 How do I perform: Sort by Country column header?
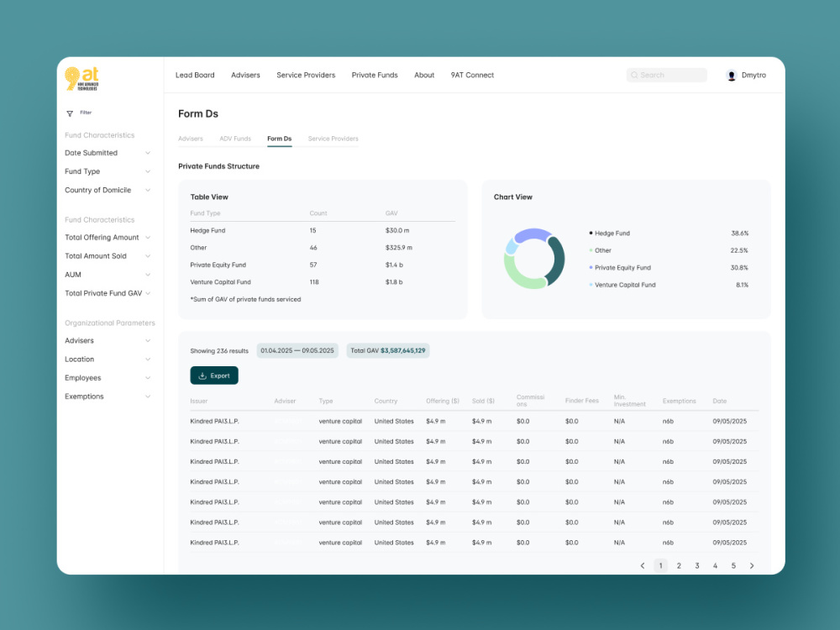[386, 401]
